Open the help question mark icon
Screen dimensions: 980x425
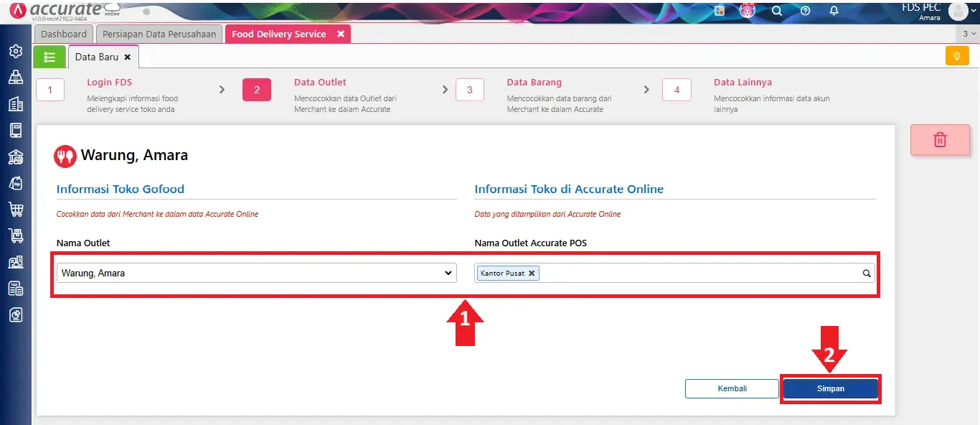pyautogui.click(x=805, y=11)
